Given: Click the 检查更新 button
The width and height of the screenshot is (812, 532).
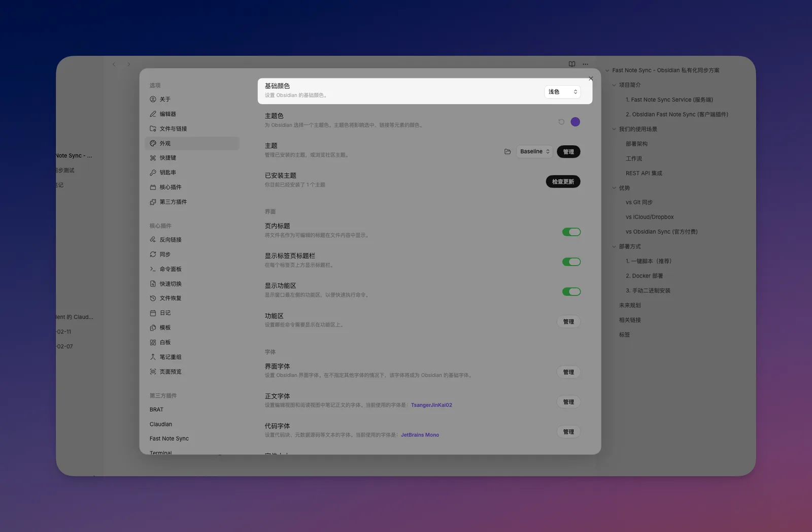Looking at the screenshot, I should 563,182.
